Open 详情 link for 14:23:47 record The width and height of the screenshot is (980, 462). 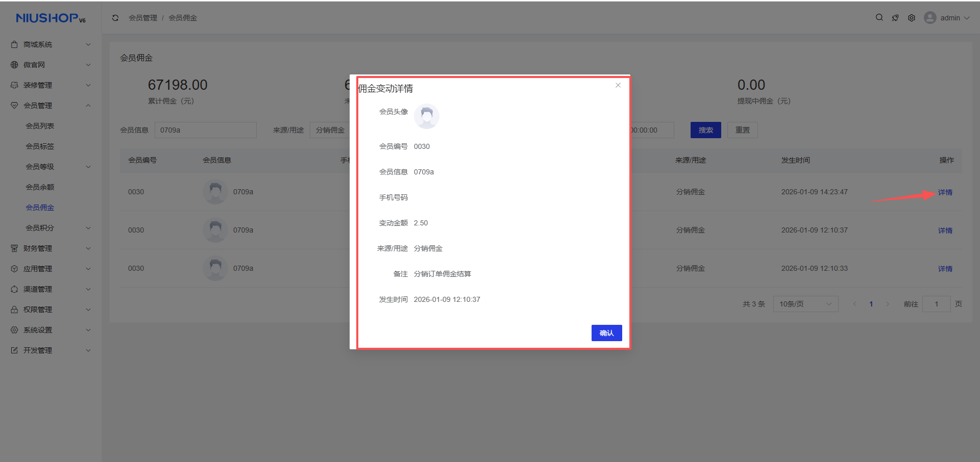coord(945,192)
